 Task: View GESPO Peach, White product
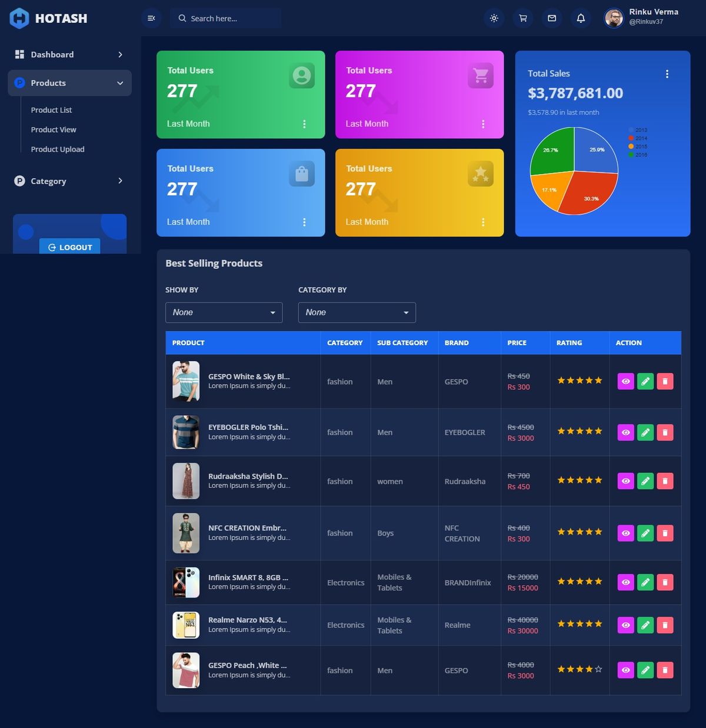pyautogui.click(x=626, y=670)
